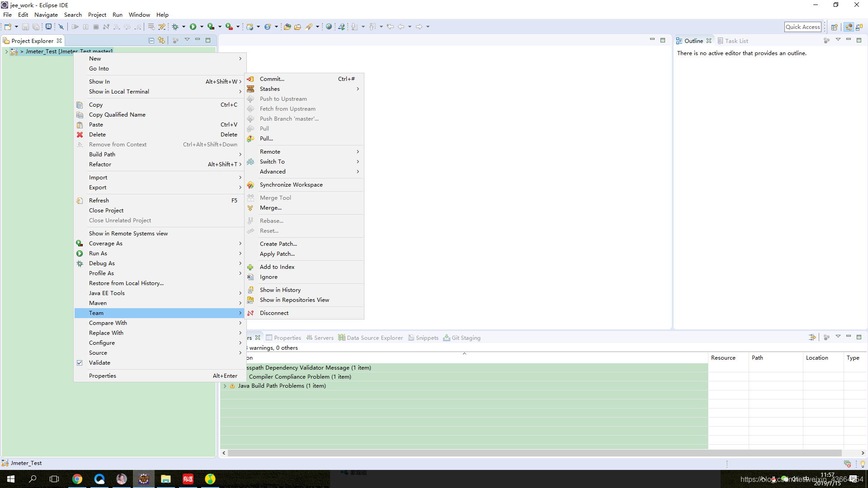
Task: Close the Project Explorer tab with its X
Action: click(x=59, y=41)
